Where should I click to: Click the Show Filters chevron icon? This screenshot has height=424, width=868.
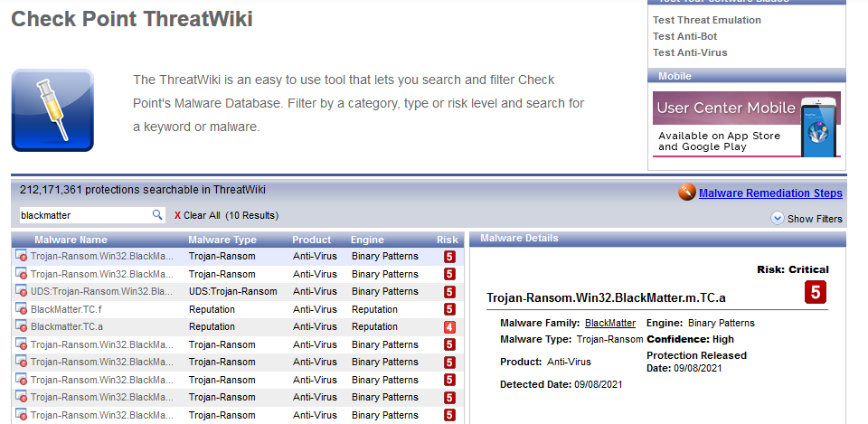(778, 218)
